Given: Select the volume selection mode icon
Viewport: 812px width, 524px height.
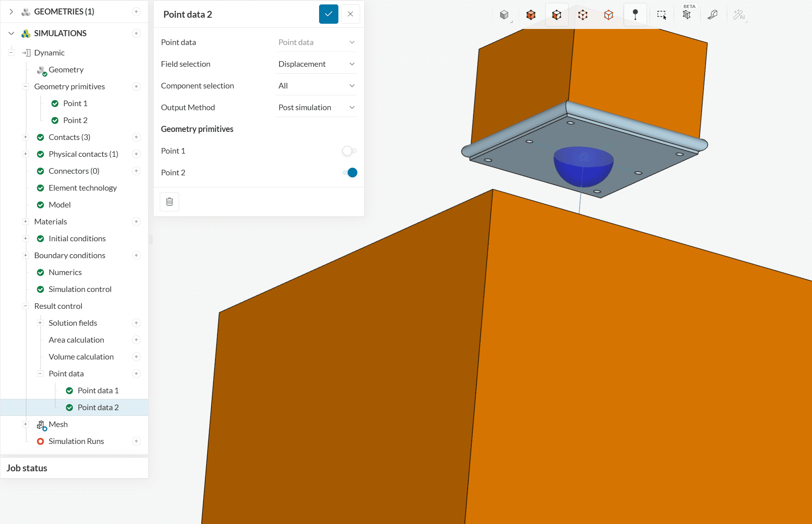Looking at the screenshot, I should pyautogui.click(x=531, y=15).
